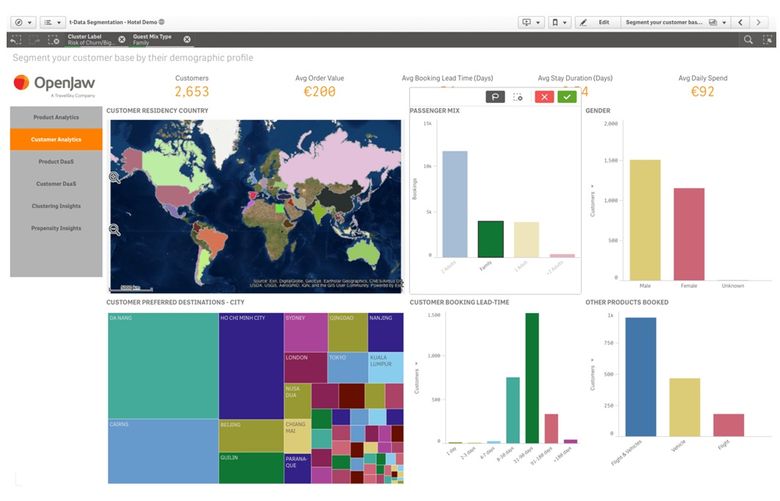Open the Guest Mix Type selection item
The height and width of the screenshot is (501, 780).
(x=152, y=39)
